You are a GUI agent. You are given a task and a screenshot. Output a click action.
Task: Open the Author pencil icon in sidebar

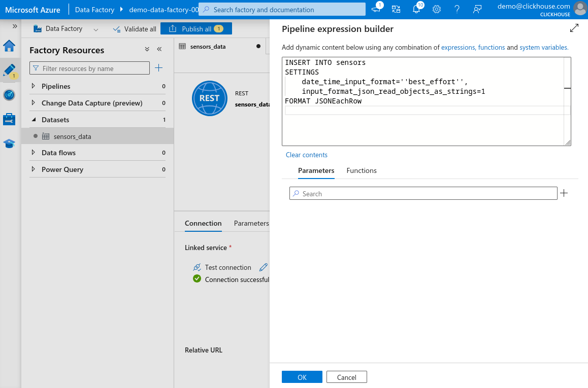(10, 71)
